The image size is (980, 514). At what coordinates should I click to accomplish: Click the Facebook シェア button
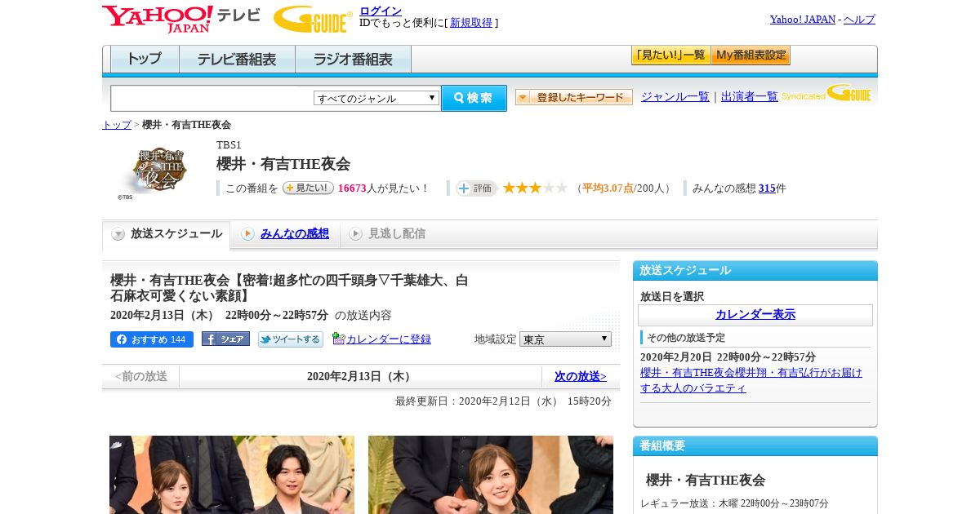225,339
